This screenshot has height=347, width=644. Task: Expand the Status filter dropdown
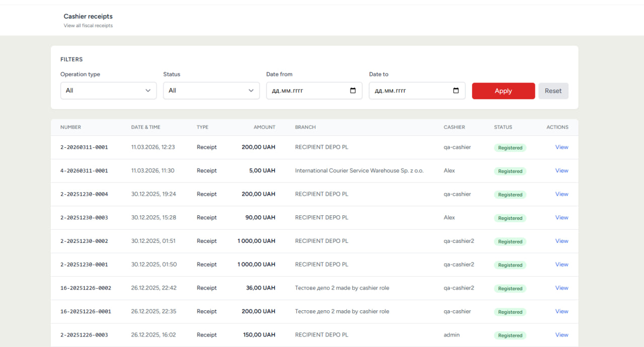pos(211,91)
